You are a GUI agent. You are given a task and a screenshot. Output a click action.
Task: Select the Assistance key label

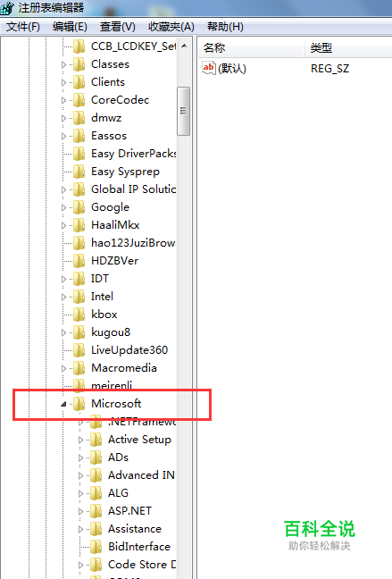tap(135, 529)
